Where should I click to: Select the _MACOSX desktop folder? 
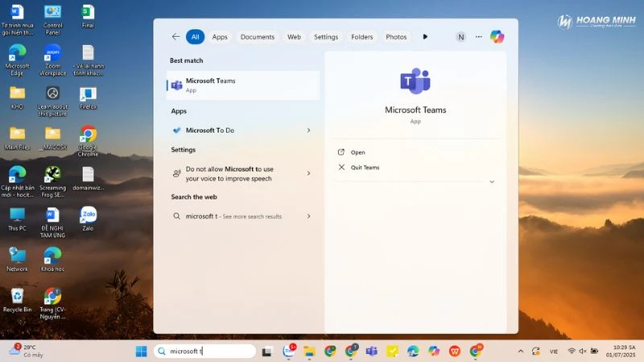click(x=52, y=138)
